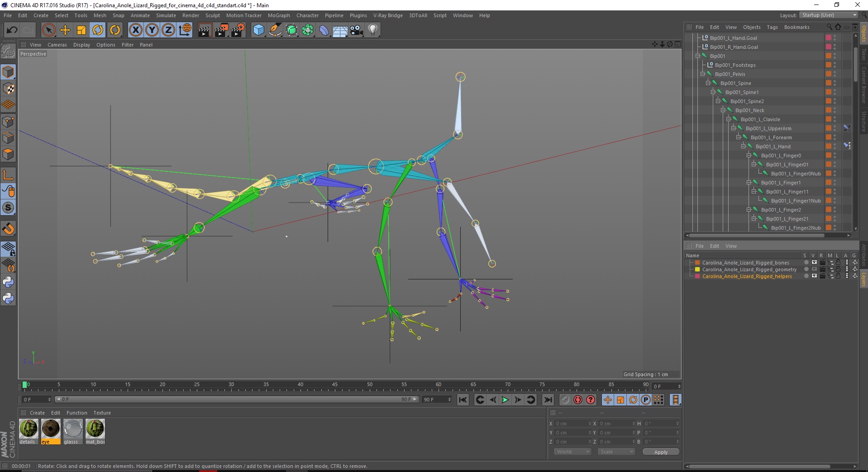Select the Rotate tool
868x472 pixels.
click(x=98, y=30)
